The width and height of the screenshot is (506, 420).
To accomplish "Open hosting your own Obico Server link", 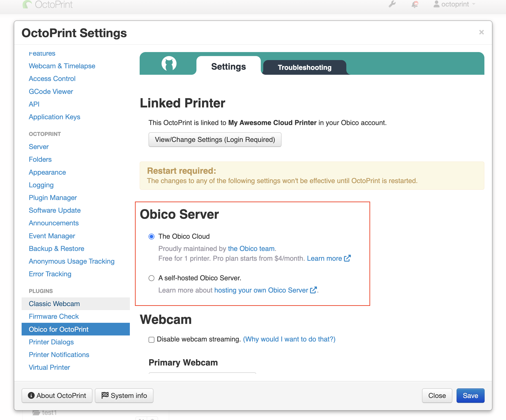I will click(261, 290).
